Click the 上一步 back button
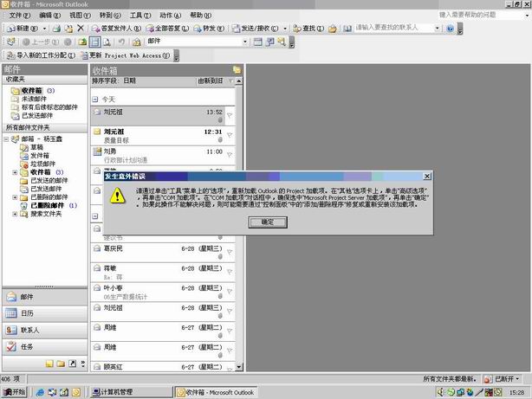The image size is (532, 399). pyautogui.click(x=41, y=42)
